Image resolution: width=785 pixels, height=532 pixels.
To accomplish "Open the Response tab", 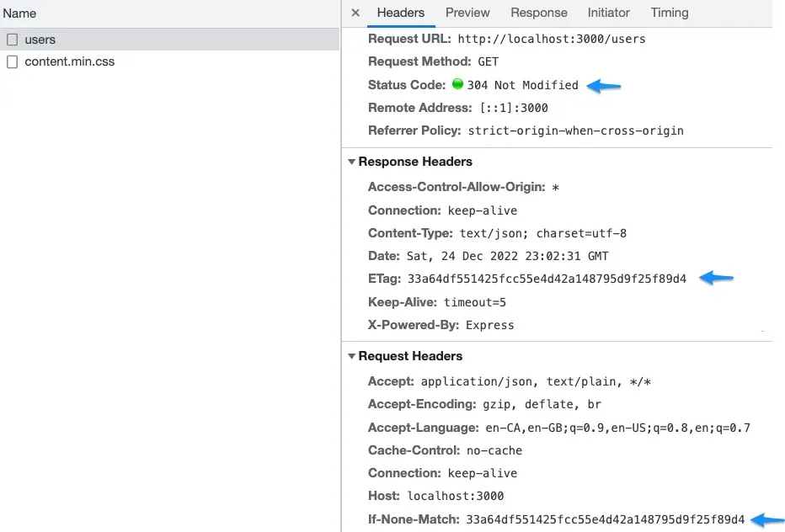I will pos(539,13).
